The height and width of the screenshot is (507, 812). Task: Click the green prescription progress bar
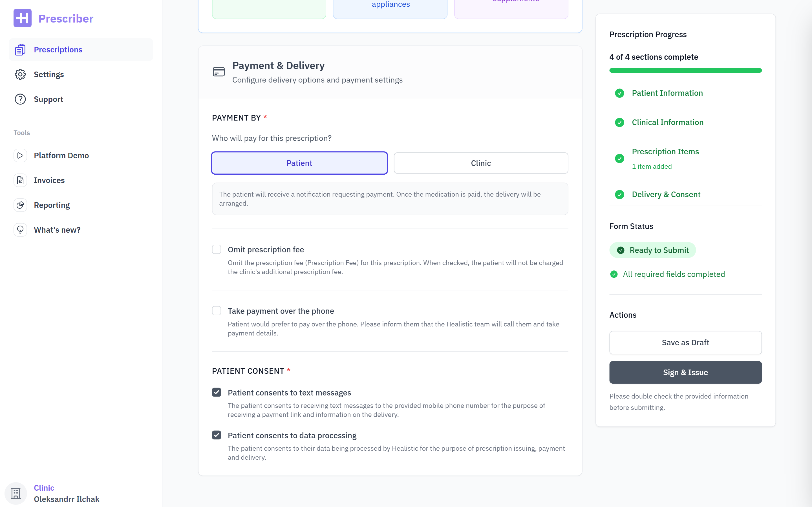[685, 70]
